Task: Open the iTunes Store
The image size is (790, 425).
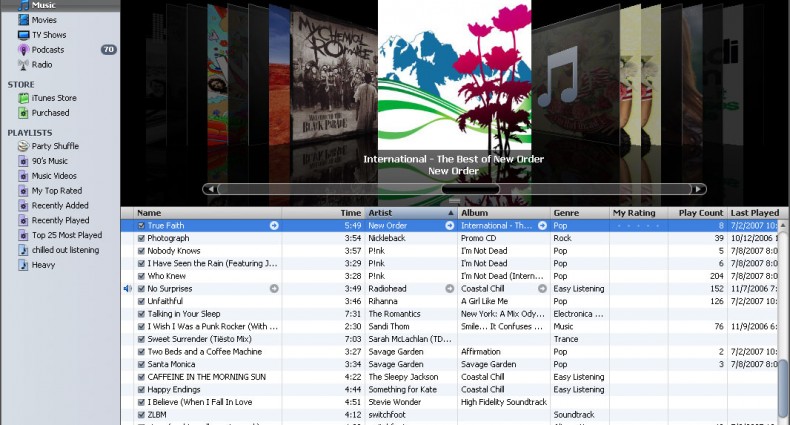Action: click(x=53, y=98)
